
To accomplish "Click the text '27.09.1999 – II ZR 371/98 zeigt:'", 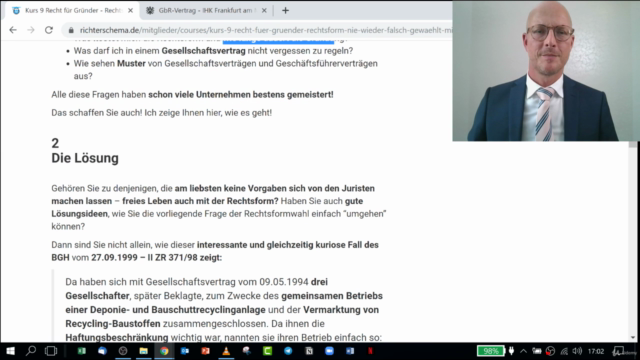I will point(156,258).
